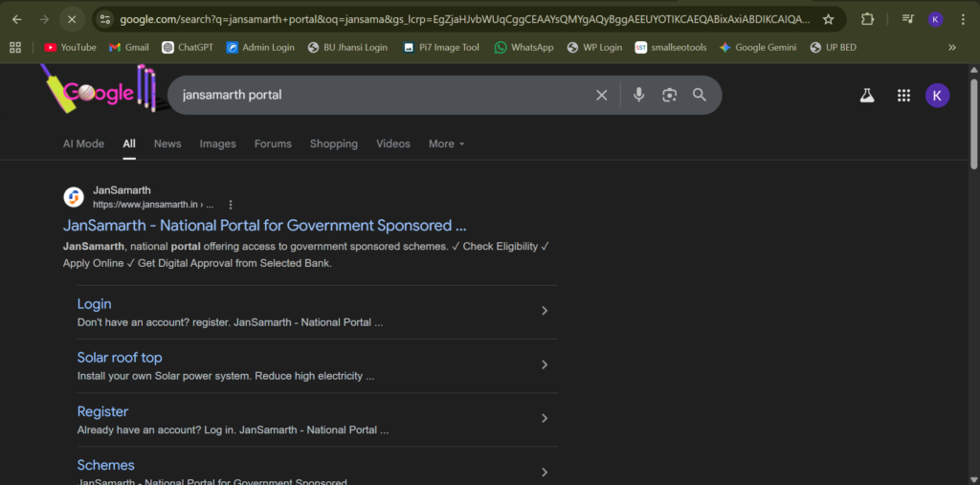Click the chevron on the Schemes row
980x485 pixels.
pos(545,472)
